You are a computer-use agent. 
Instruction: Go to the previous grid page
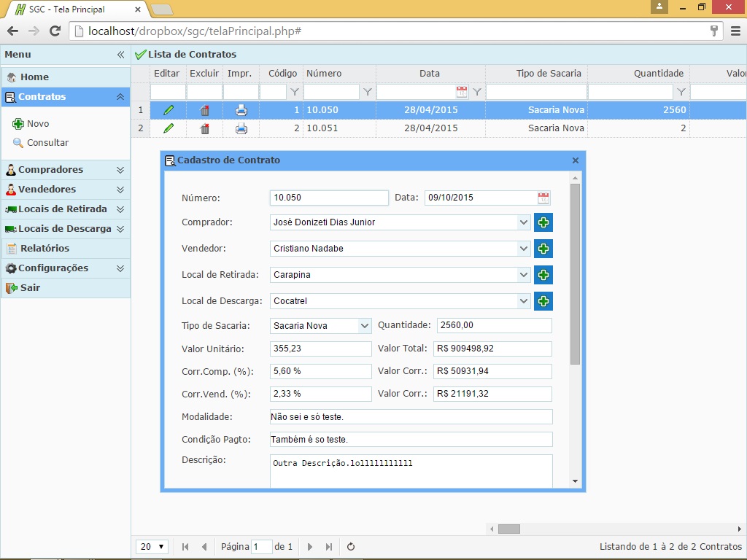coord(204,547)
